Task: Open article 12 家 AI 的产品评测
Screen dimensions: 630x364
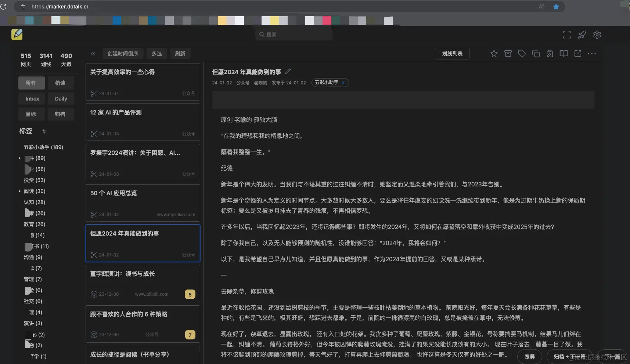Action: click(x=143, y=122)
